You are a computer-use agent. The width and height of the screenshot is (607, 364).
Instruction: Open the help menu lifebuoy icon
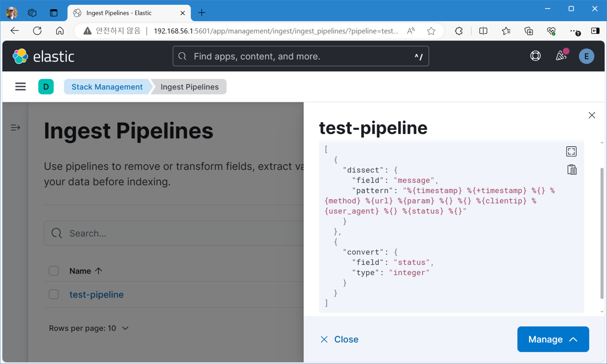(x=535, y=56)
